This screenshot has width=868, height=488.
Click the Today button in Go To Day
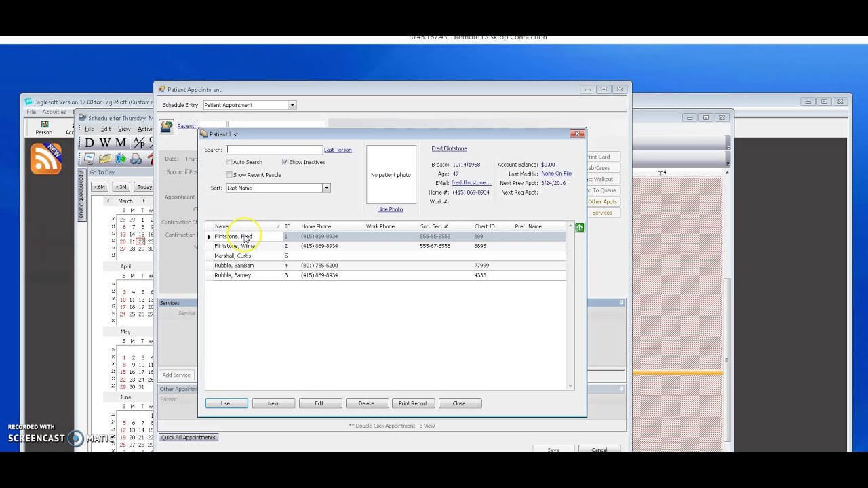tap(144, 187)
